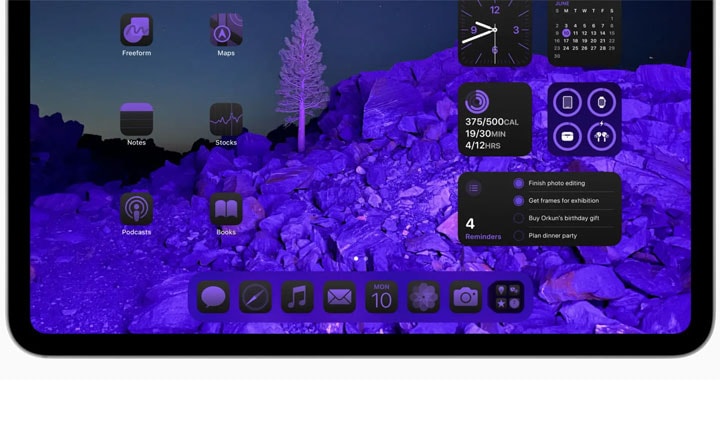720x430 pixels.
Task: Tap the 'Reminders' label in widget
Action: (x=483, y=237)
